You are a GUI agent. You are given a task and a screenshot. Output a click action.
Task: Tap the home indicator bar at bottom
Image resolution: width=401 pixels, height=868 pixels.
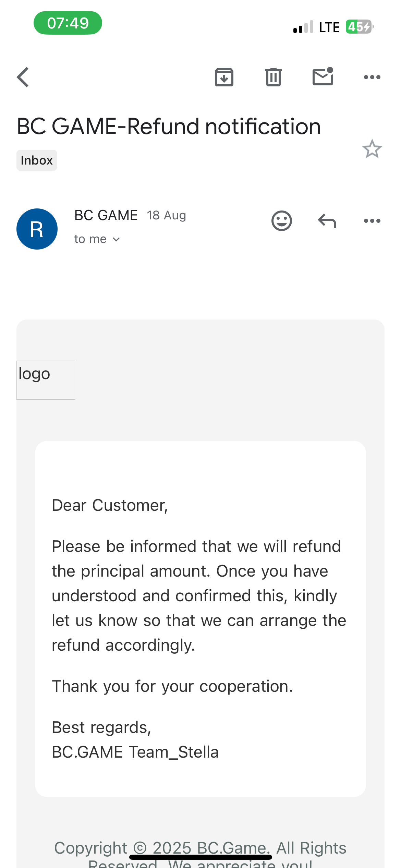pos(200,857)
